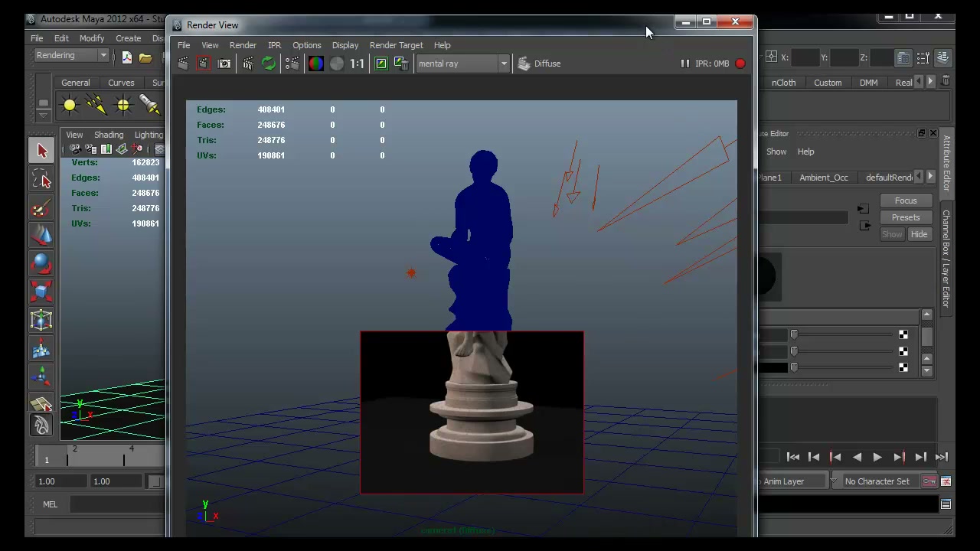Click the Focus button

point(906,201)
